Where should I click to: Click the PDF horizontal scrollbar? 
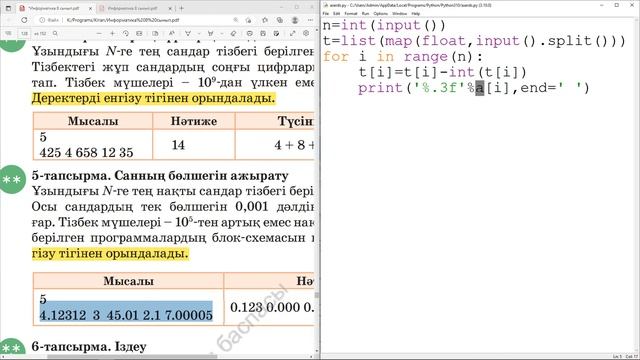132,357
